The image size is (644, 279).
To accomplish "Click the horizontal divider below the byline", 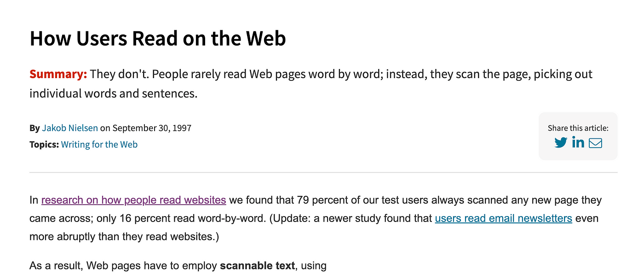I will 323,172.
